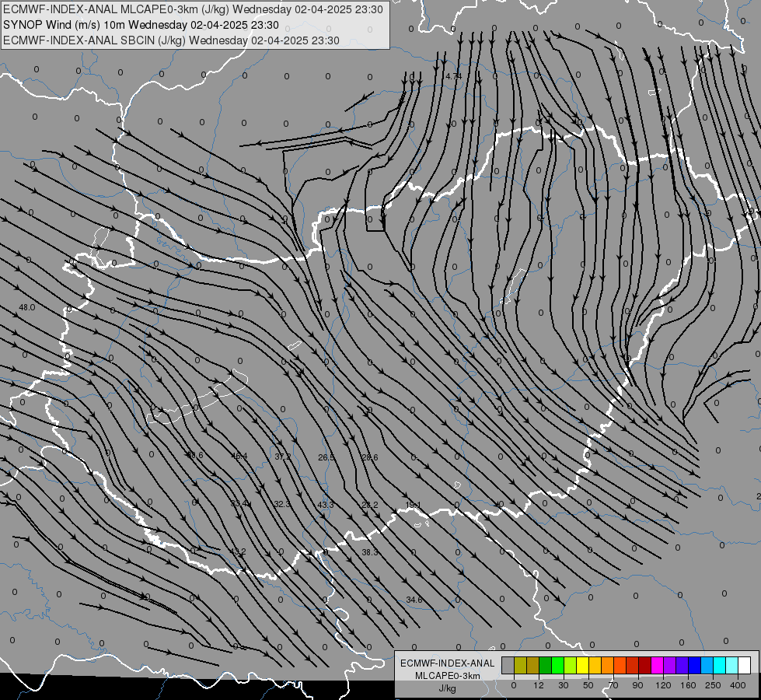Click the amber legend swatch after yellow
Image resolution: width=761 pixels, height=700 pixels.
click(595, 666)
